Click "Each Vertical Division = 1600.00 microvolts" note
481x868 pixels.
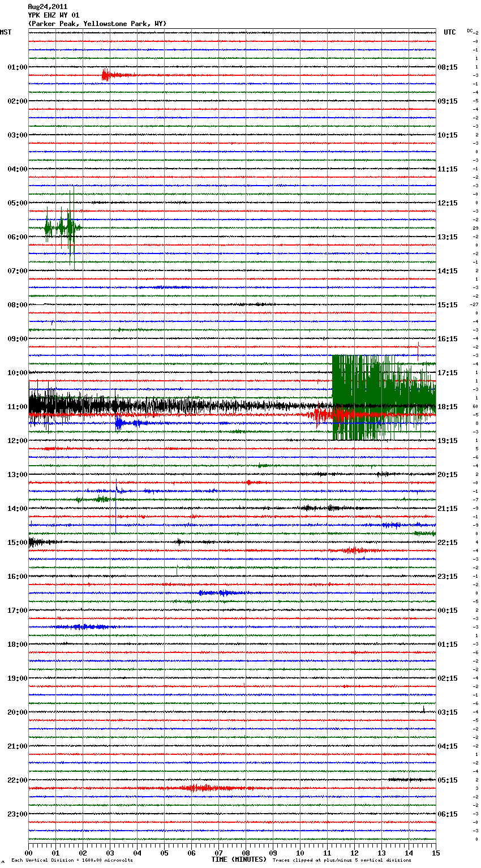click(x=72, y=860)
